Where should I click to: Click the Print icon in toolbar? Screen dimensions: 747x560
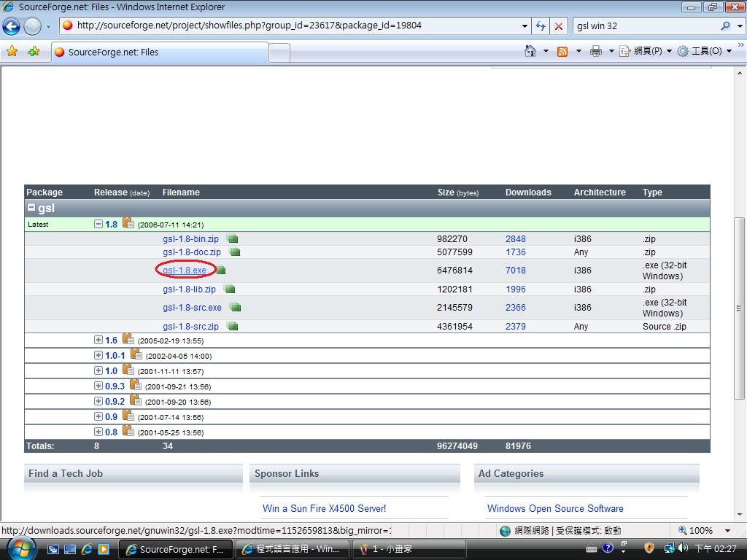point(595,51)
